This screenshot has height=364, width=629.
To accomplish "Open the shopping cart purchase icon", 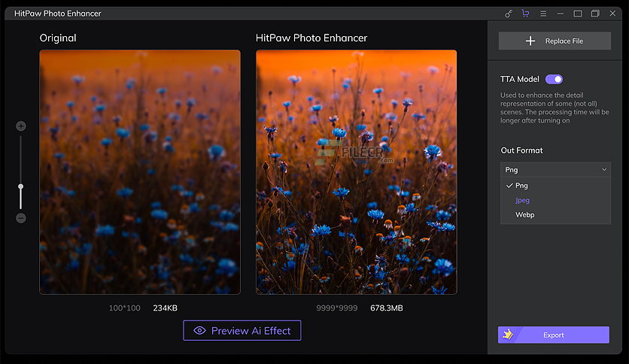I will pos(525,14).
